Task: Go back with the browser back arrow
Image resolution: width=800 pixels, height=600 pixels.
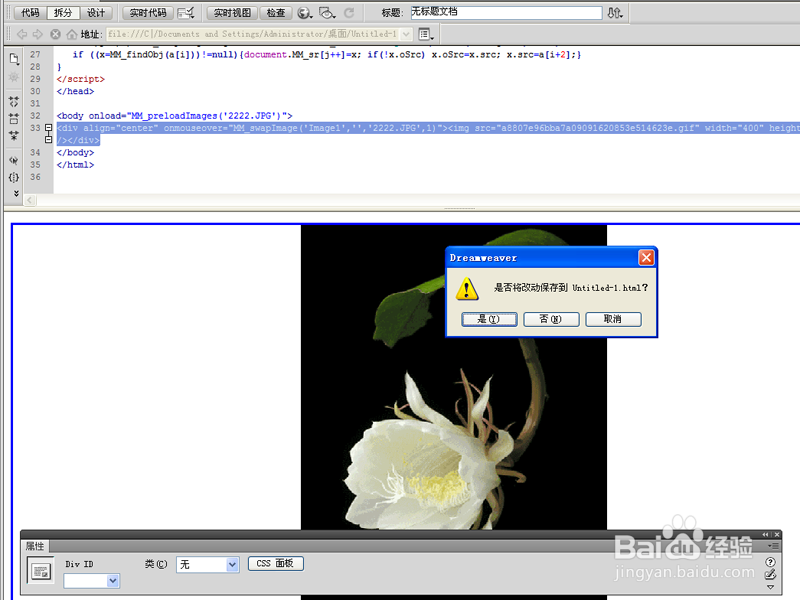Action: (x=21, y=34)
